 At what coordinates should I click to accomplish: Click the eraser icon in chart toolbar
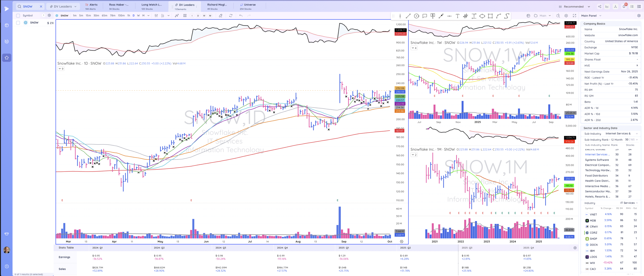coord(221,16)
